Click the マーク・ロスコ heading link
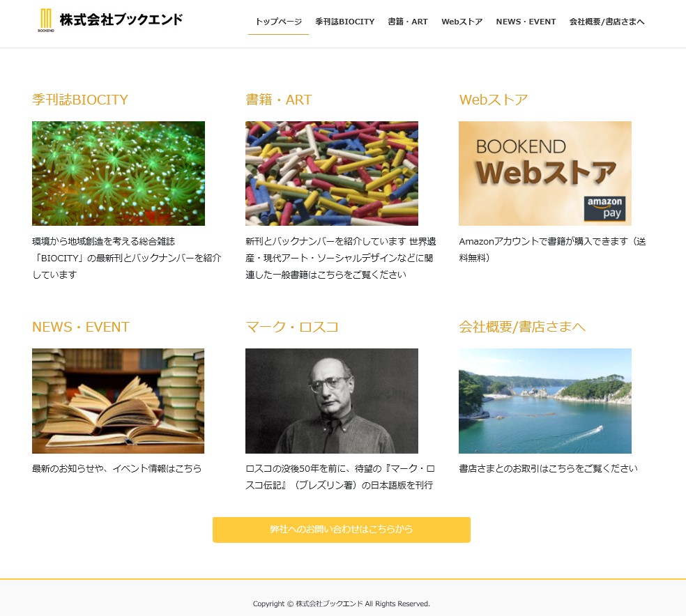 pos(292,327)
